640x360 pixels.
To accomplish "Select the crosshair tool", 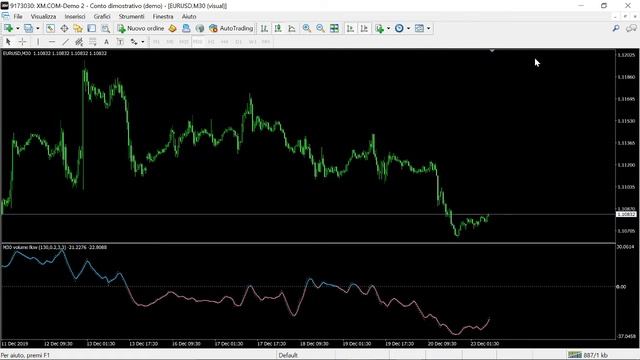I will [22, 42].
